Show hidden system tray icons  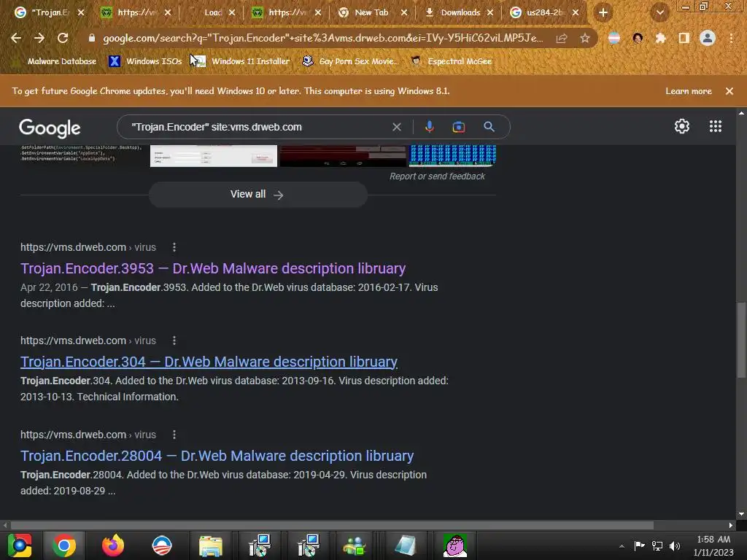pos(622,546)
